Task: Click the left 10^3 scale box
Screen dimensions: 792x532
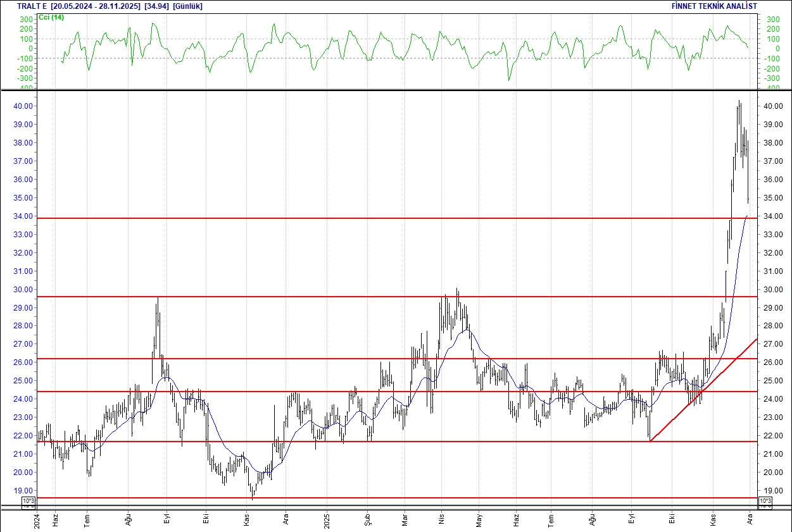Action: click(28, 502)
